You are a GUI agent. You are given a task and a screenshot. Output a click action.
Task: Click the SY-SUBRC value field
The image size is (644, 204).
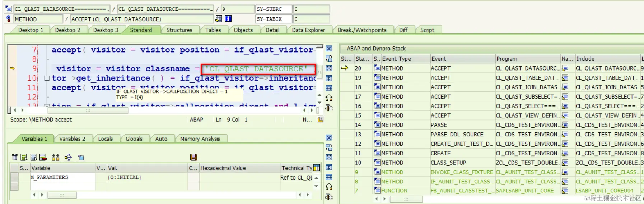(x=312, y=9)
